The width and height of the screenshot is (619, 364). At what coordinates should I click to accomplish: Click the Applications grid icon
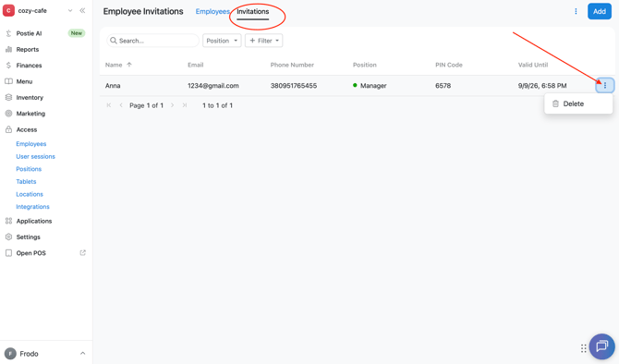tap(8, 221)
